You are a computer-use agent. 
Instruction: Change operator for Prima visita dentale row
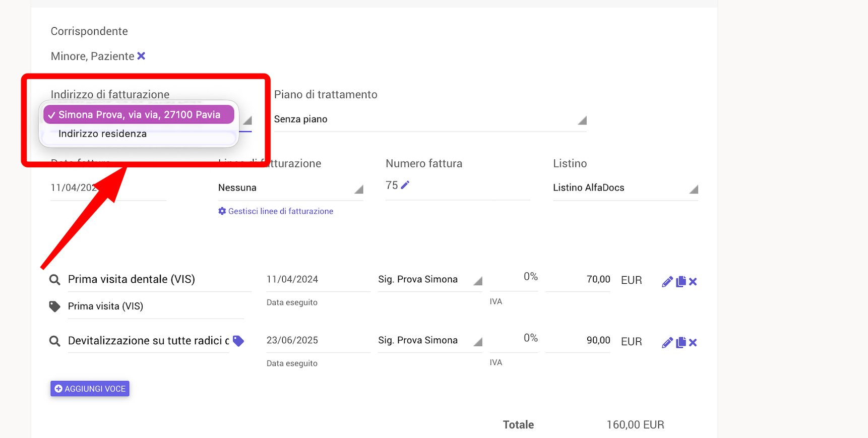pos(430,280)
